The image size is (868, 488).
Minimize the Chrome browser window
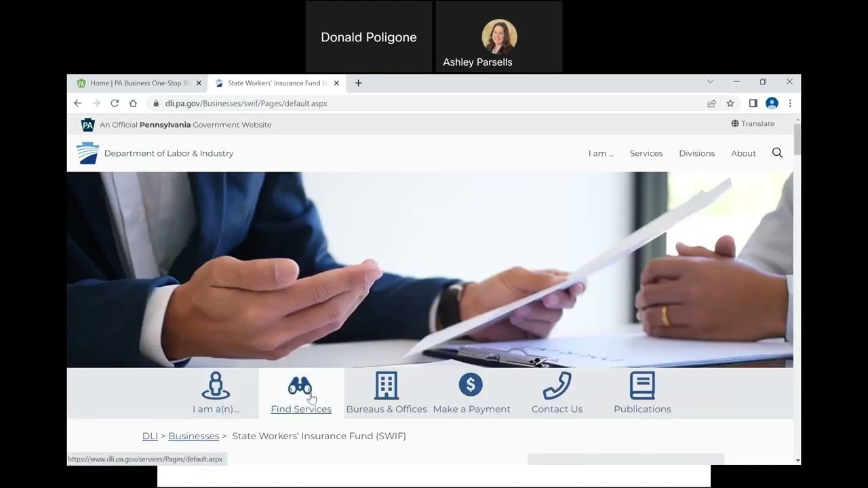(x=736, y=81)
